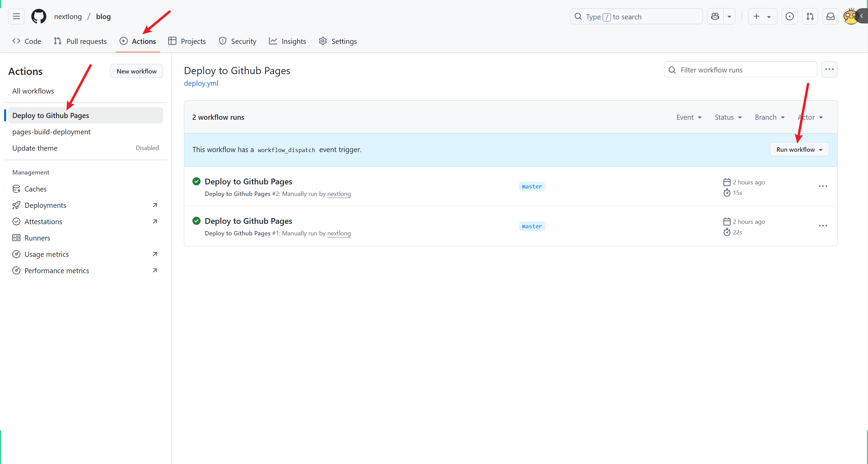Open ellipsis menu for run #2
Viewport: 868px width, 464px height.
click(823, 186)
